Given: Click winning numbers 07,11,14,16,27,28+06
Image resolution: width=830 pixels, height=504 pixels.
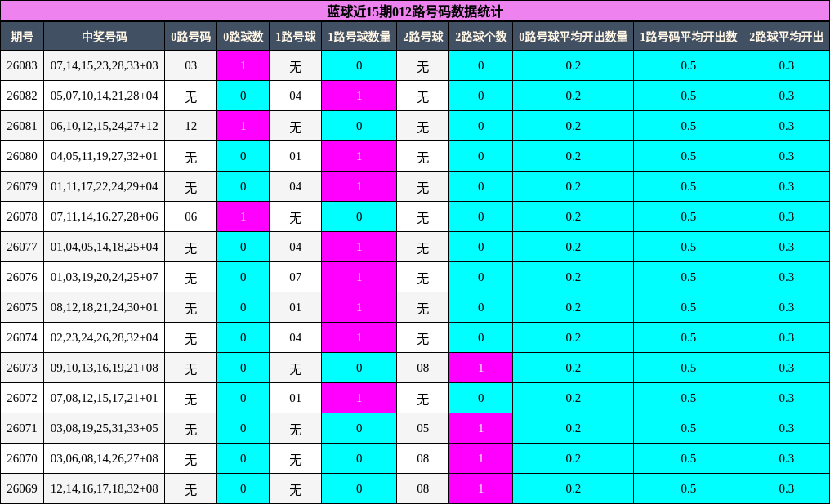Looking at the screenshot, I should click(x=105, y=216).
